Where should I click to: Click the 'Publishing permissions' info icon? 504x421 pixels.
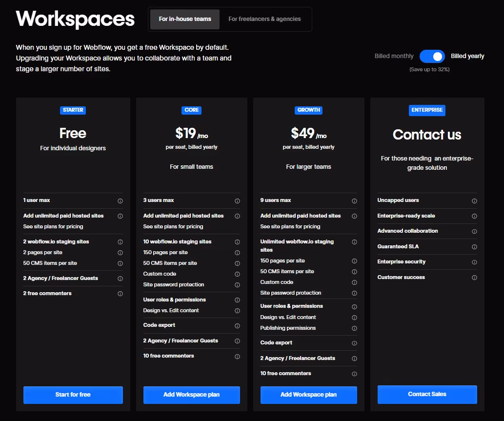point(355,328)
